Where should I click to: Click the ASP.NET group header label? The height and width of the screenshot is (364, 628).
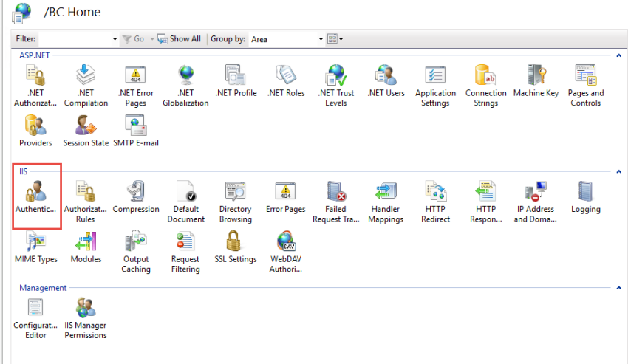coord(35,55)
